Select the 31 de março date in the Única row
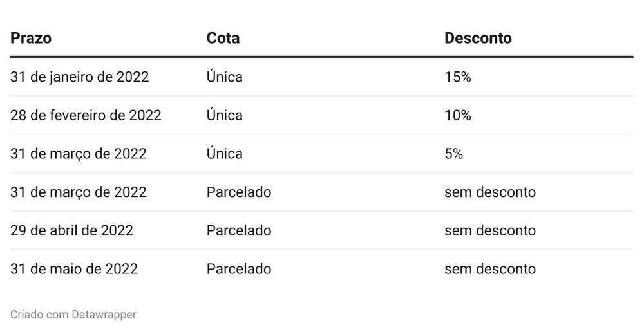644x332 pixels. coord(79,154)
